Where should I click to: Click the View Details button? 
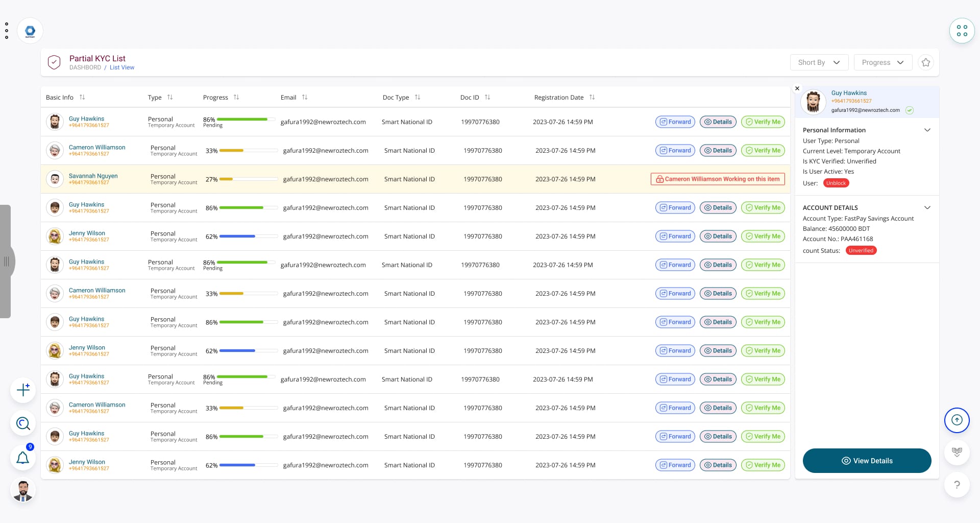click(867, 461)
